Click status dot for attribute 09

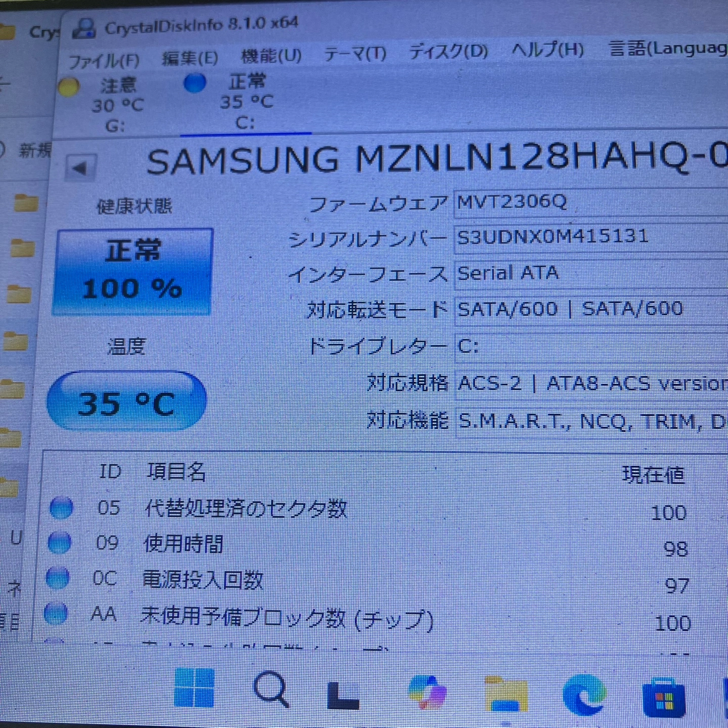(x=60, y=543)
